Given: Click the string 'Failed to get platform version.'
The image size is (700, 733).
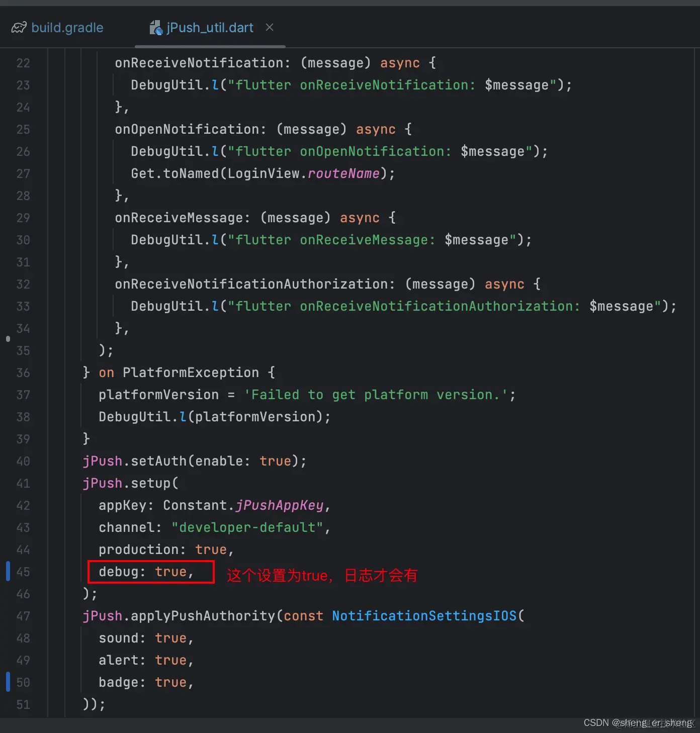Looking at the screenshot, I should [x=376, y=395].
